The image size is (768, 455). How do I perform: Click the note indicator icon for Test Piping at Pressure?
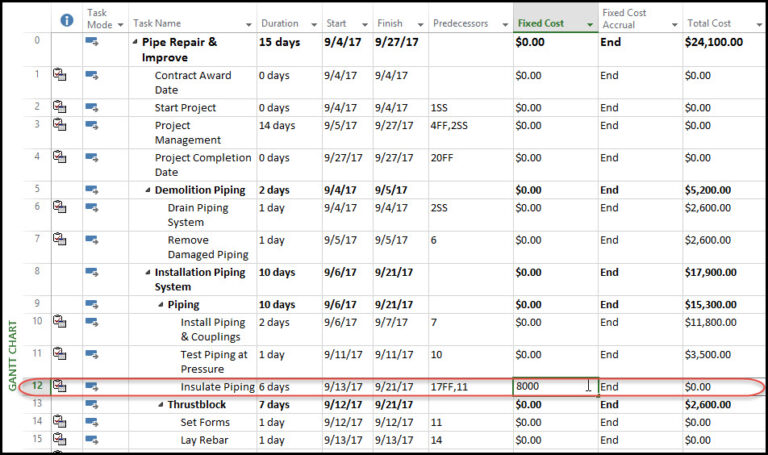(x=59, y=354)
